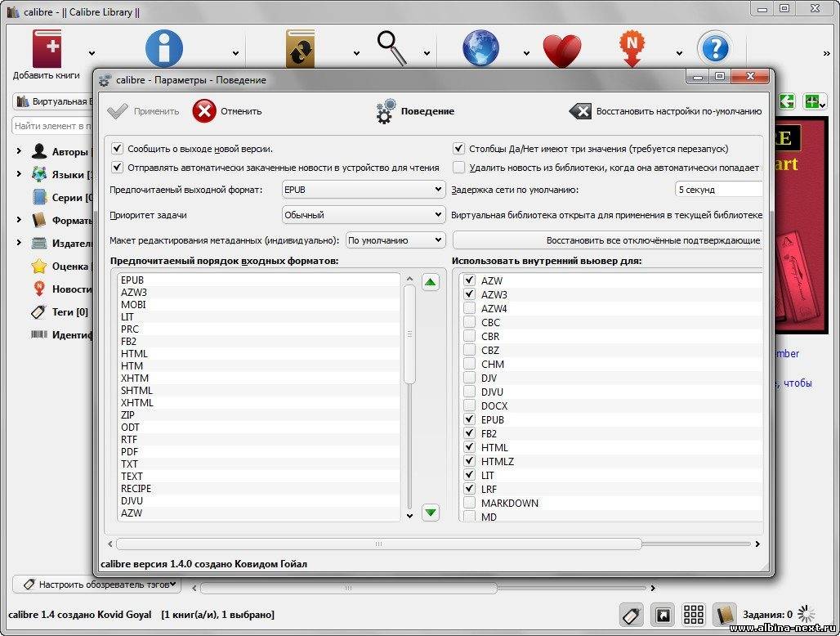Viewport: 840px width, 636px height.
Task: Click the Отменить cancel button
Action: coord(228,111)
